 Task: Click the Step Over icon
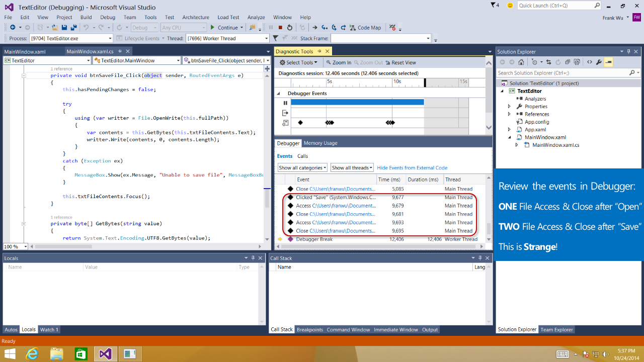333,28
